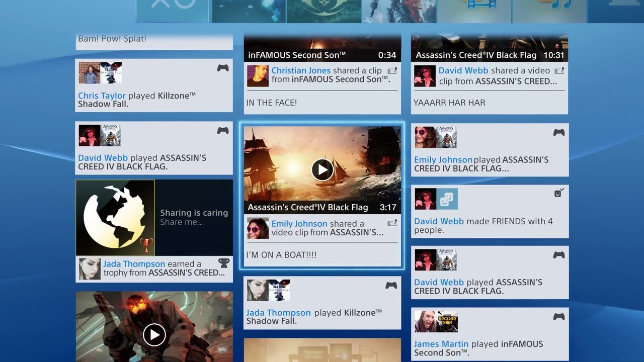Open the inFAMOUS Second Son 0:34 video
The height and width of the screenshot is (362, 644).
point(323,49)
